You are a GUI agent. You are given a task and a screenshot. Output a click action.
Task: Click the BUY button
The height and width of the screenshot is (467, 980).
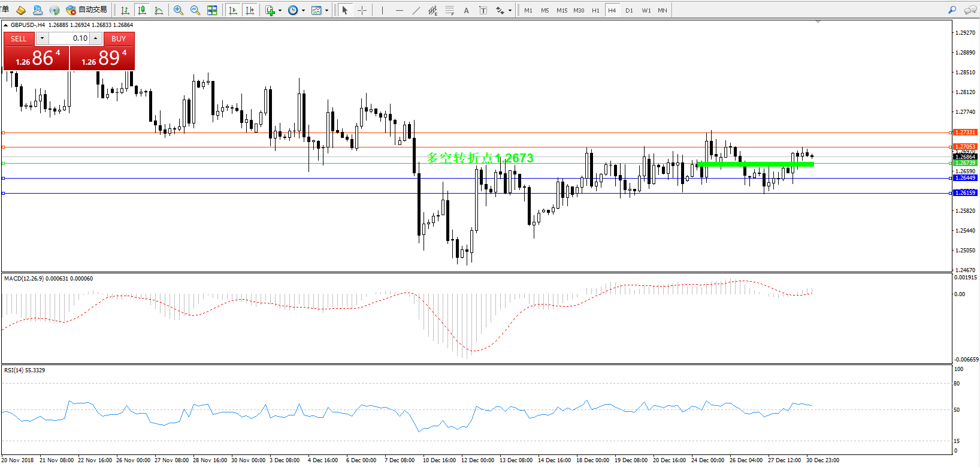click(119, 38)
